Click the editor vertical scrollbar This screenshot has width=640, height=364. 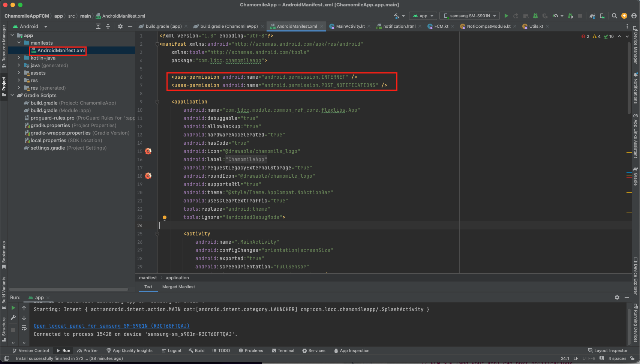(629, 79)
